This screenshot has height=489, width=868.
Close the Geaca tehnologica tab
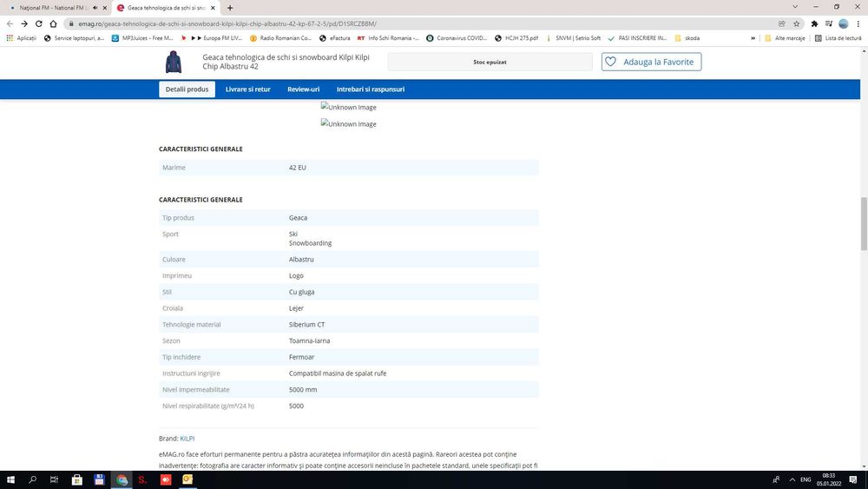(213, 8)
